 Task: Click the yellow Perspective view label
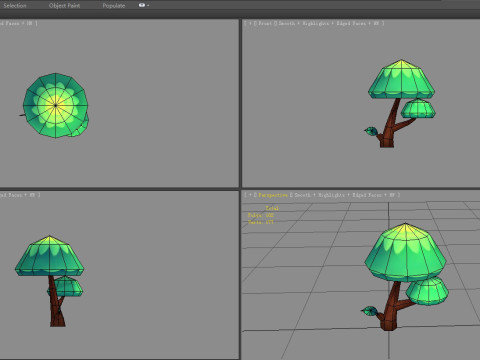coord(273,195)
